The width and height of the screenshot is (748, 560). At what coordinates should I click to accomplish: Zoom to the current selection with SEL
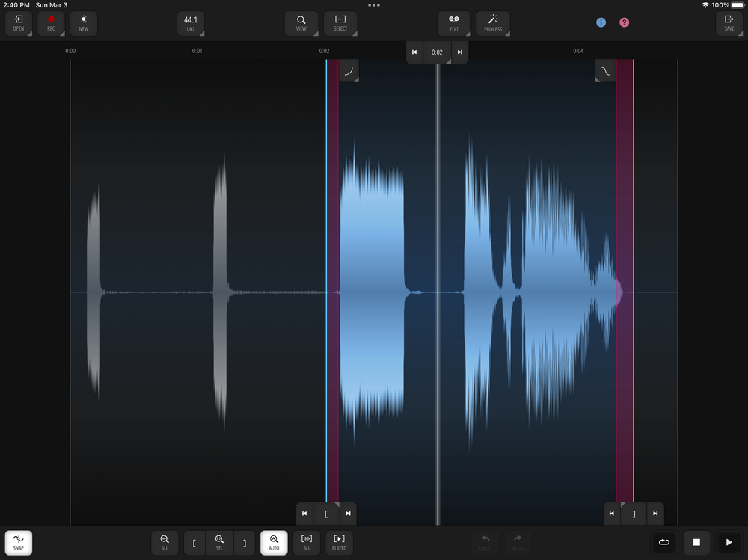pos(219,543)
